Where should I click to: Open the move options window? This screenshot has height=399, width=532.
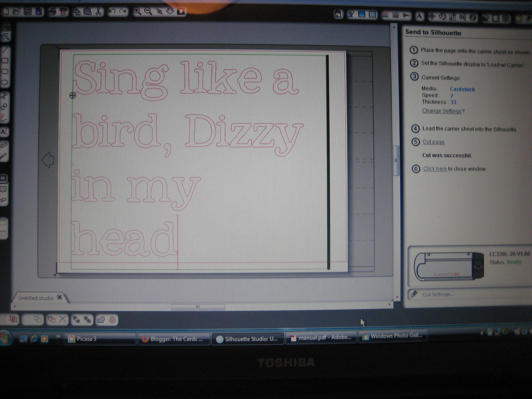(432, 16)
